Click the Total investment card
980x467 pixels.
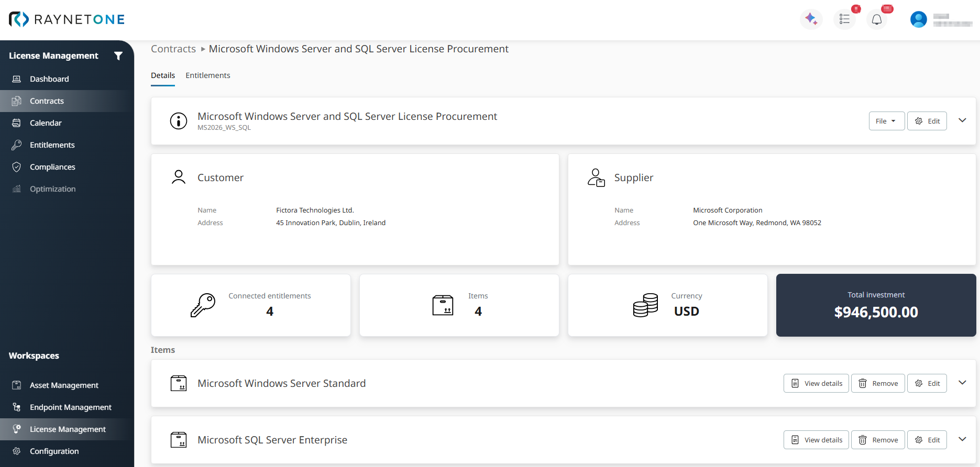point(876,305)
